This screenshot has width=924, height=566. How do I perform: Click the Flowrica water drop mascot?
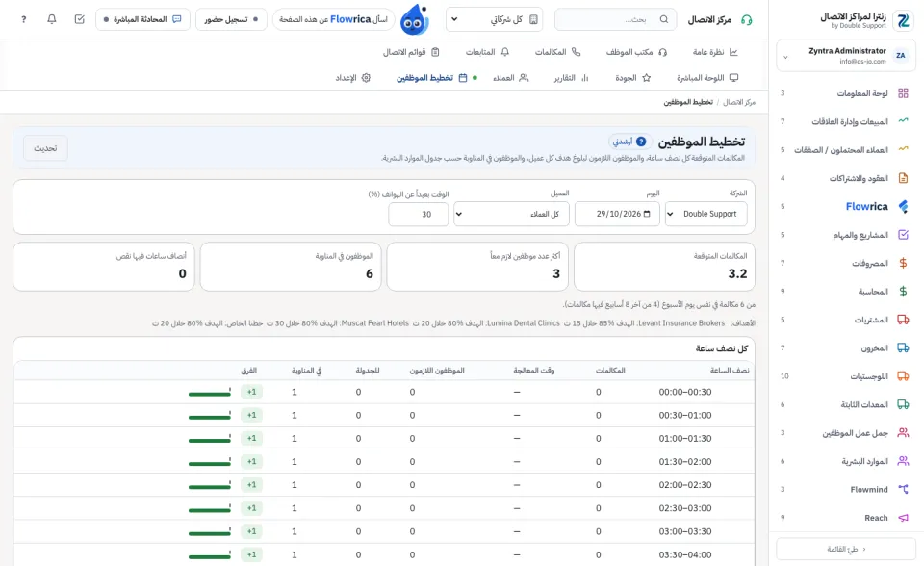click(x=414, y=19)
